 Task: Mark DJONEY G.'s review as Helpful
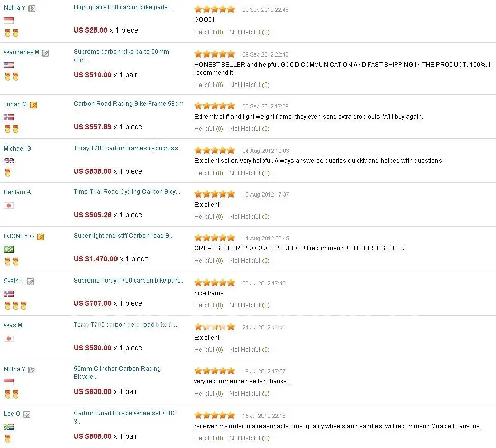(209, 260)
